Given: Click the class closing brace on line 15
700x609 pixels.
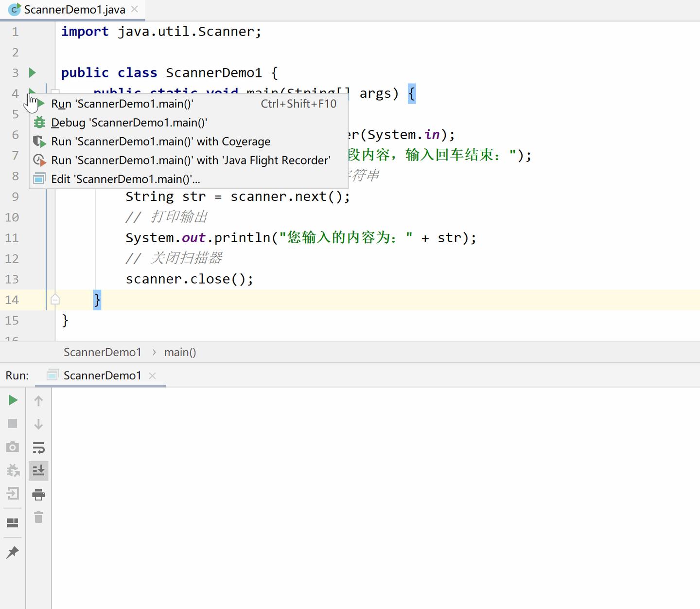Looking at the screenshot, I should click(65, 321).
